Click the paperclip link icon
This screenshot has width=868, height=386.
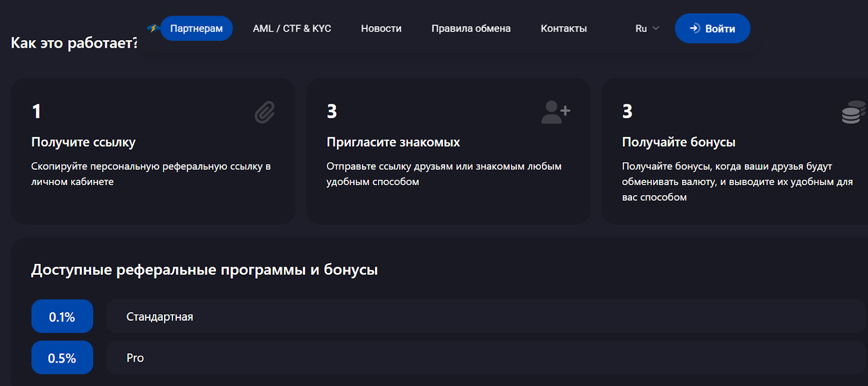click(x=265, y=112)
